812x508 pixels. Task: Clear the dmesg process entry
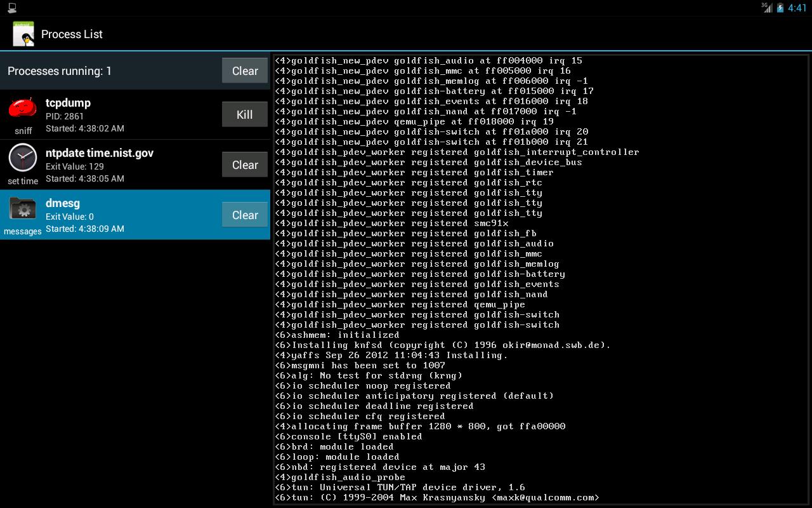point(244,215)
